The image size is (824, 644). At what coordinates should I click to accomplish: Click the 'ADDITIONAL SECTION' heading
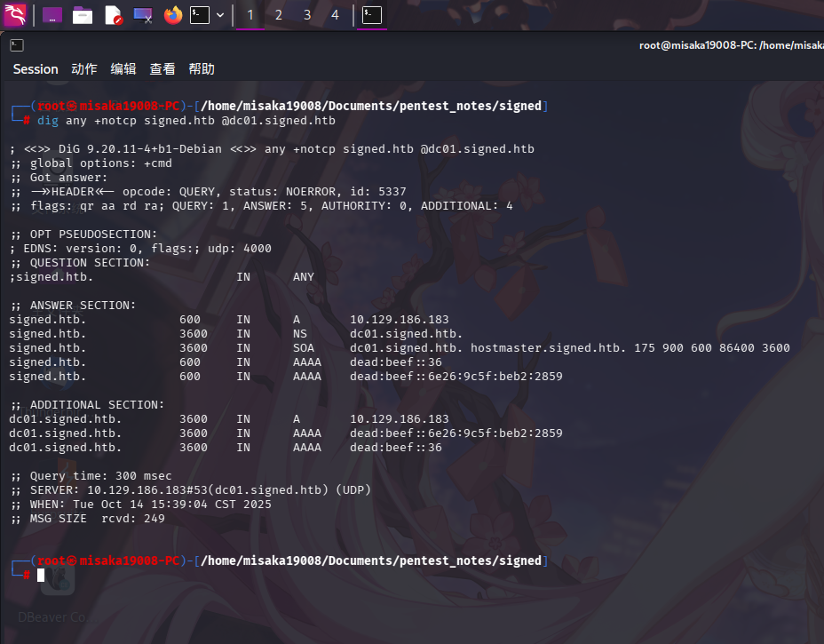(87, 405)
